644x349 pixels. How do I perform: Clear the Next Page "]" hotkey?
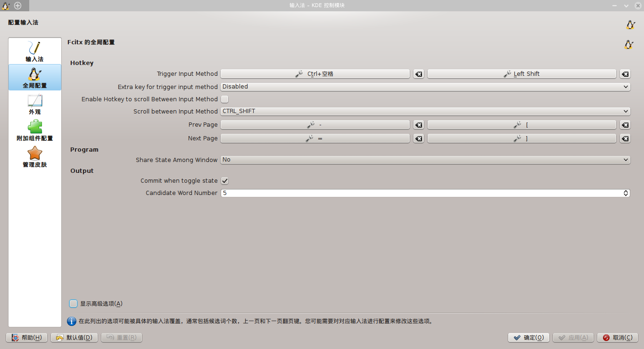pos(625,138)
